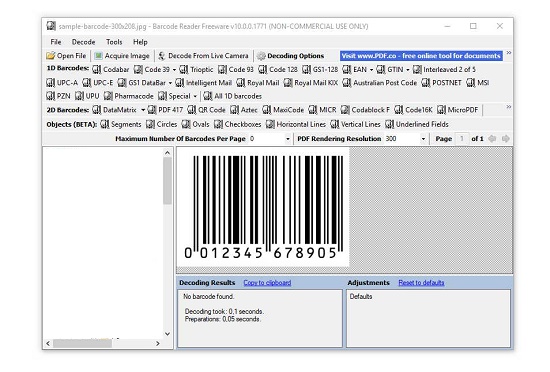Select the MicroPDF barcode icon
Image resolution: width=550 pixels, height=372 pixels.
tap(441, 110)
